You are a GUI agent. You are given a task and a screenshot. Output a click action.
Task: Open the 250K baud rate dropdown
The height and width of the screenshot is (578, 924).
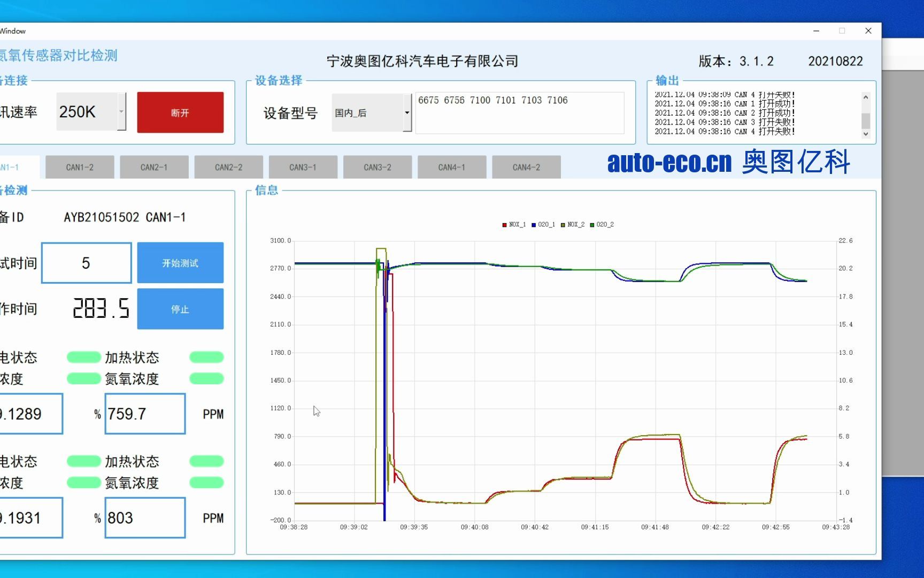121,111
